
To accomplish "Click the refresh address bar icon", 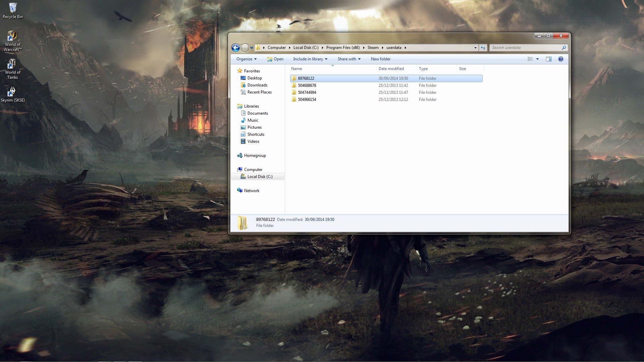I will [483, 48].
